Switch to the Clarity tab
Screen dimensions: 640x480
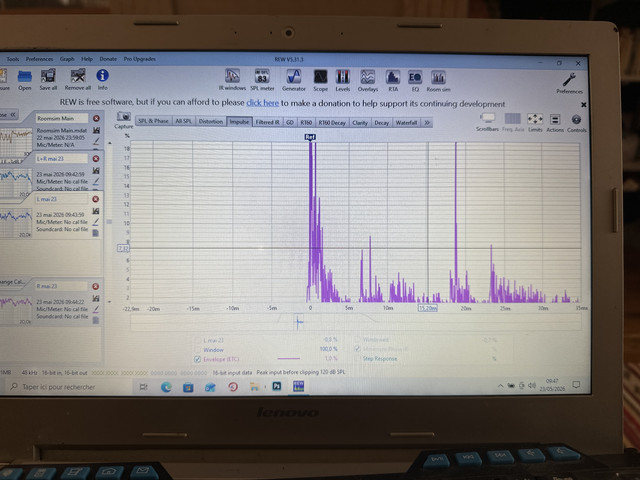coord(360,123)
